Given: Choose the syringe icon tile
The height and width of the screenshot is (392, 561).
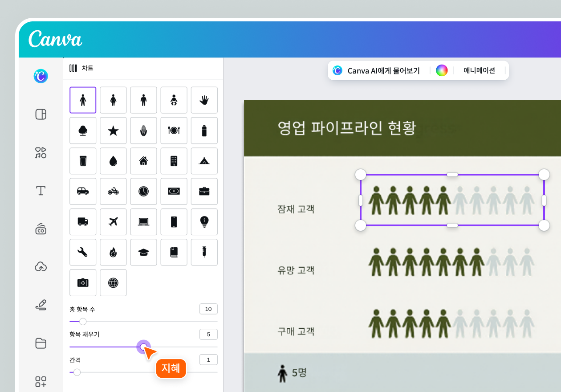Looking at the screenshot, I should pyautogui.click(x=204, y=252).
